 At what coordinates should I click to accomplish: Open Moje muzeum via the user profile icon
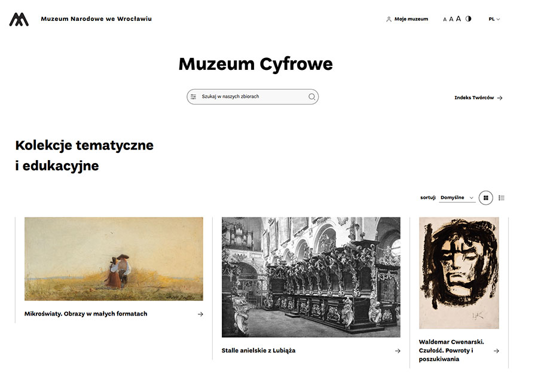tap(389, 19)
